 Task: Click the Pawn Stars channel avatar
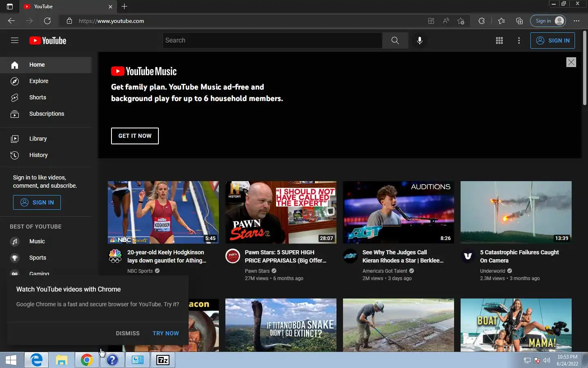(x=233, y=256)
